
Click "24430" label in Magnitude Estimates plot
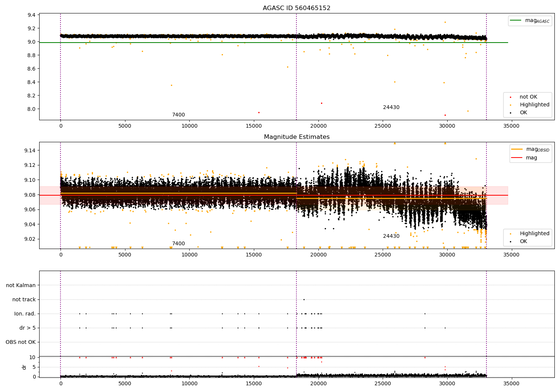391,236
